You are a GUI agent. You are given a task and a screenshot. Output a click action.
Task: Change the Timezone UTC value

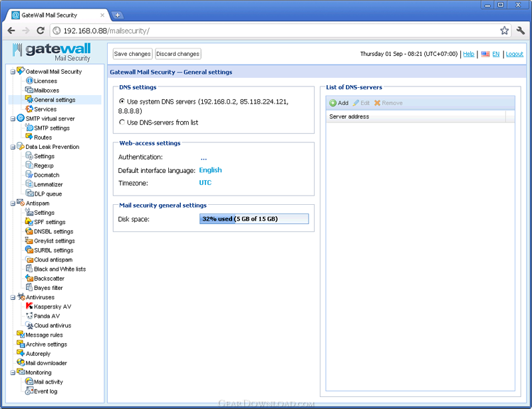(x=205, y=183)
